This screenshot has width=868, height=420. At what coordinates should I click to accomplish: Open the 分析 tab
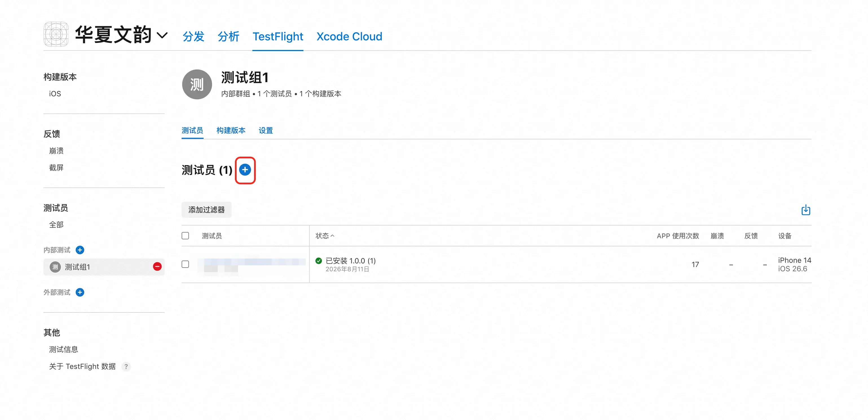click(228, 36)
